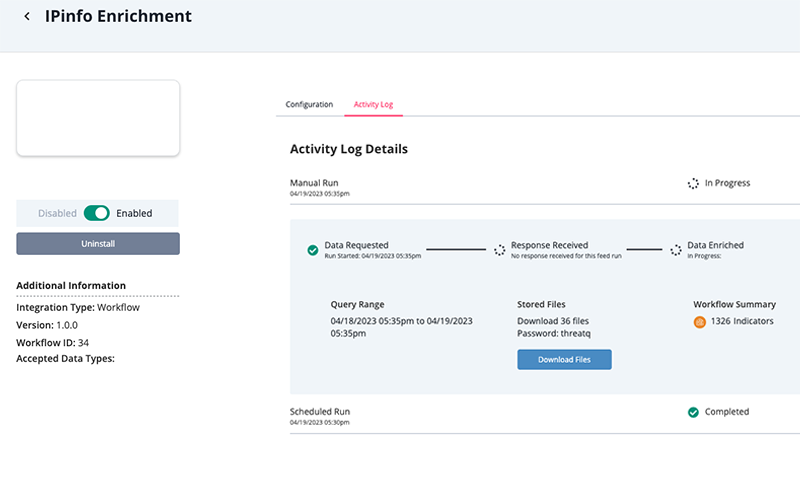This screenshot has width=800, height=488.
Task: Click the 'Workflow Summary' heading
Action: coord(734,304)
